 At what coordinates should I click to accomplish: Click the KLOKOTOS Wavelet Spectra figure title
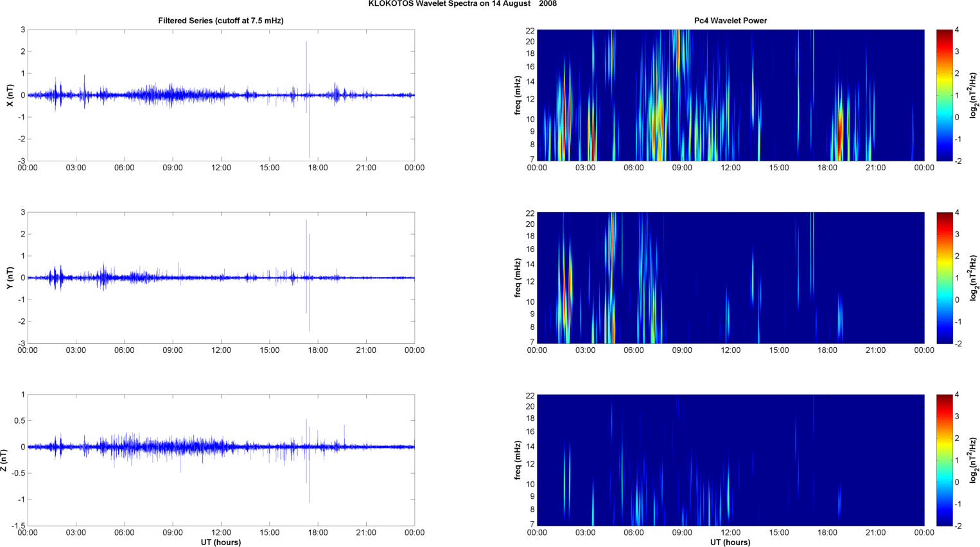[462, 4]
